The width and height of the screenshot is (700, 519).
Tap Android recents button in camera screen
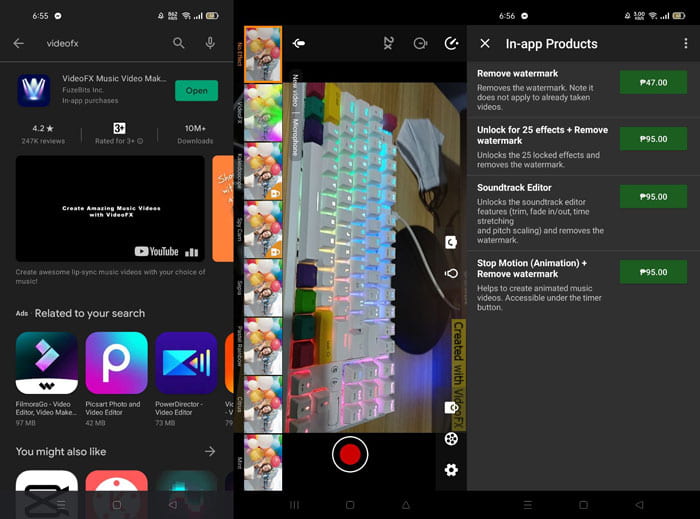pyautogui.click(x=295, y=505)
